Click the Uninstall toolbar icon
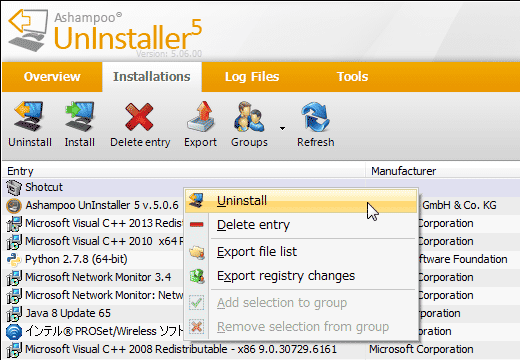This screenshot has height=360, width=520. (x=29, y=116)
